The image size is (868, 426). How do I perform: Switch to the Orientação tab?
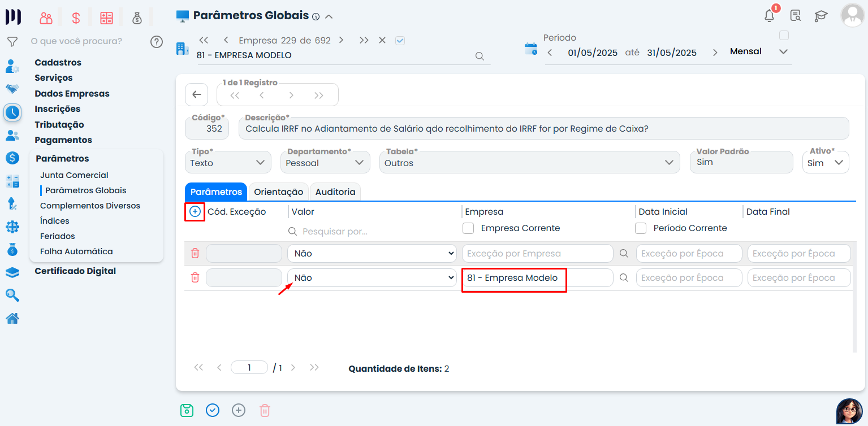click(x=278, y=192)
